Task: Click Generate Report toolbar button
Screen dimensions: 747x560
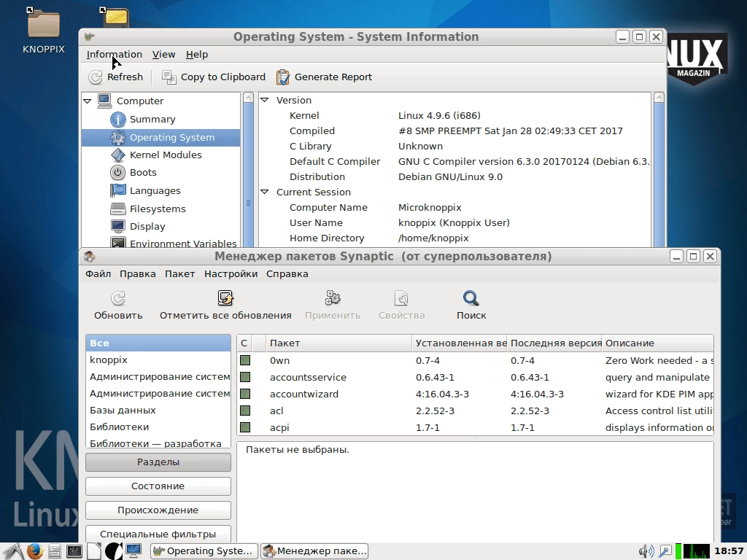Action: (x=324, y=77)
